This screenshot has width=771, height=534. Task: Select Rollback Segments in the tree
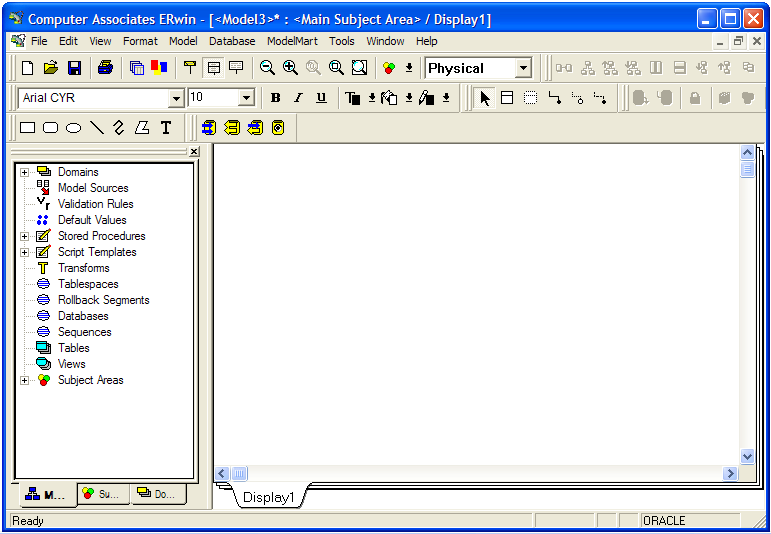tap(103, 300)
